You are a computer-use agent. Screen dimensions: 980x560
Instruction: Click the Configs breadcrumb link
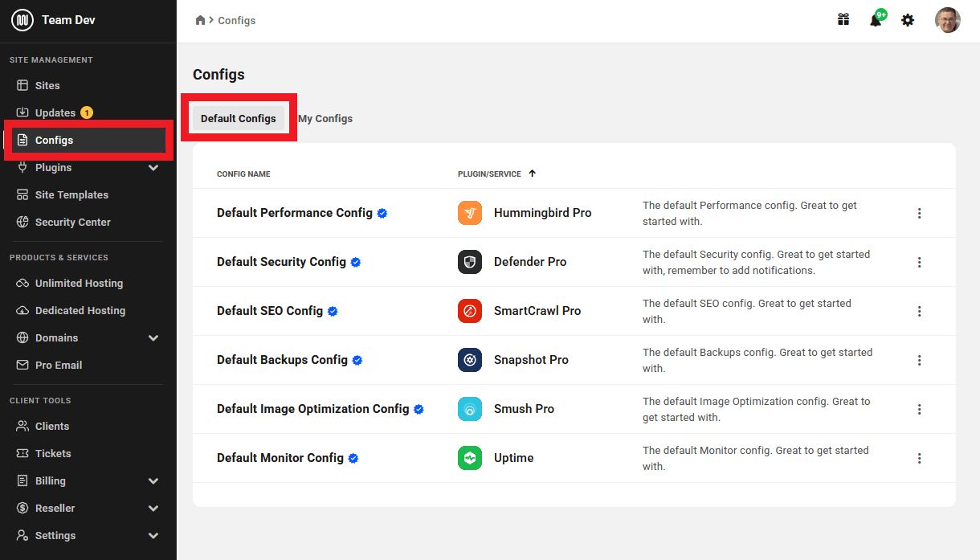coord(237,20)
